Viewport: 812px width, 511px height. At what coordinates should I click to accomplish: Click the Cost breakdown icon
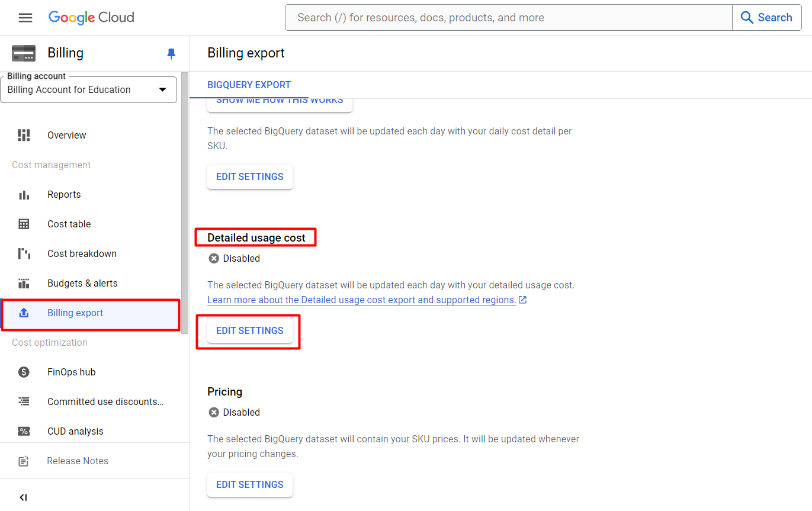pos(24,253)
